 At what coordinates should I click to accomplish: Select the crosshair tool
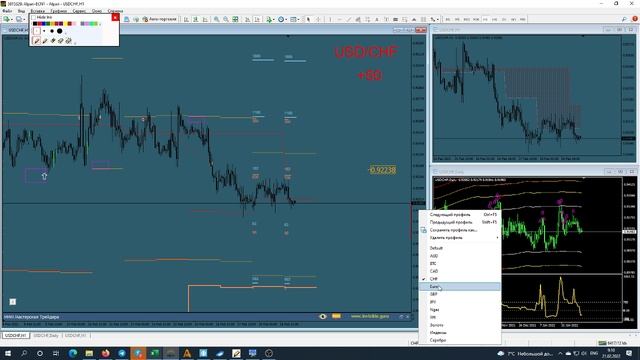click(x=318, y=19)
